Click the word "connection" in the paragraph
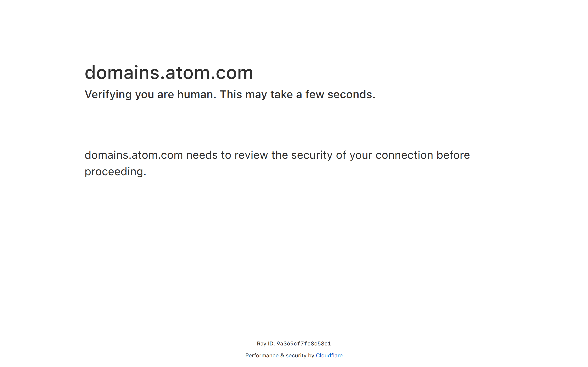588x367 pixels. pyautogui.click(x=404, y=155)
